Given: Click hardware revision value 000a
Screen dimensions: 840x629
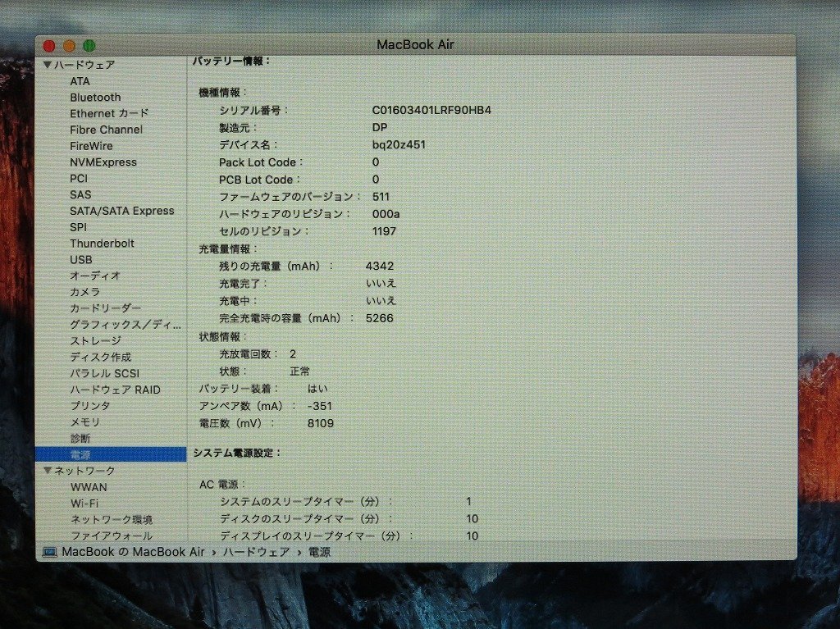Looking at the screenshot, I should pyautogui.click(x=386, y=214).
